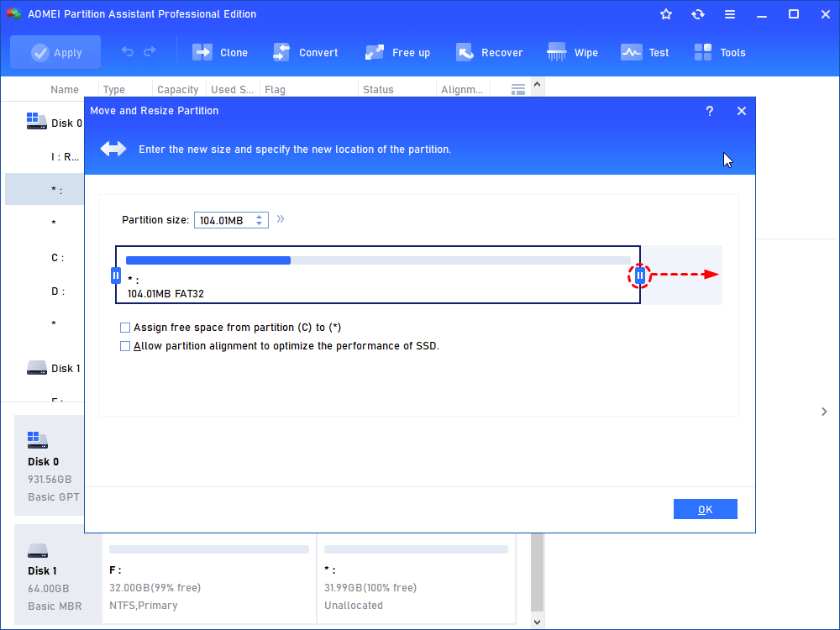Viewport: 840px width, 630px height.
Task: Click the redo arrow icon
Action: tap(150, 51)
